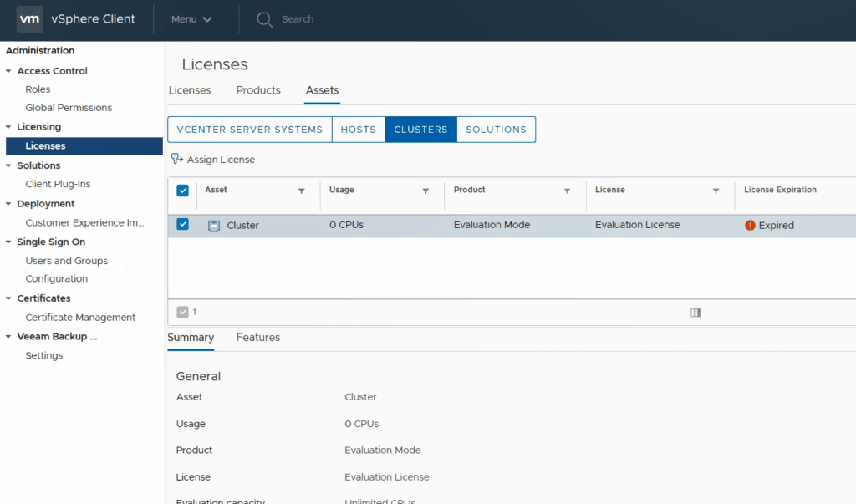Image resolution: width=856 pixels, height=504 pixels.
Task: Switch to the Products tab
Action: (258, 90)
